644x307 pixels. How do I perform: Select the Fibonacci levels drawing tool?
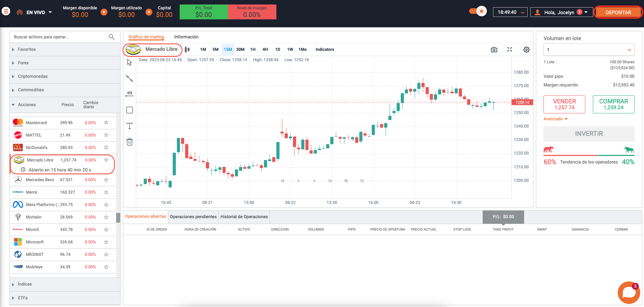pyautogui.click(x=130, y=93)
